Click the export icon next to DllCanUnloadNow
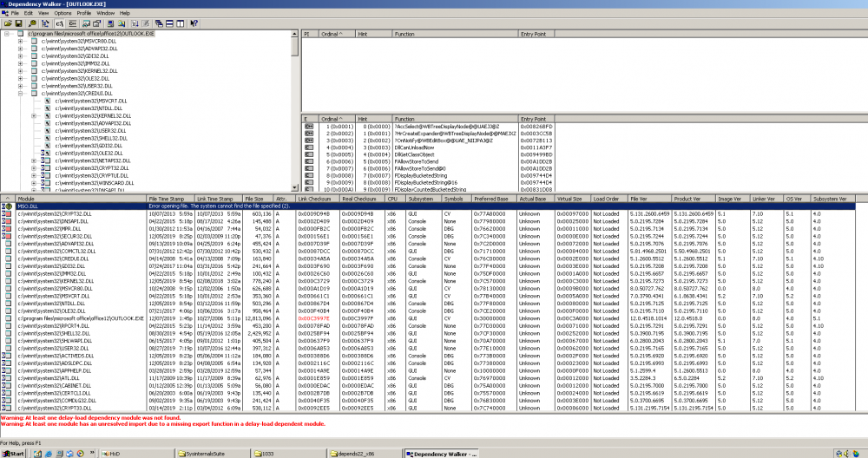868x458 pixels. pos(309,147)
